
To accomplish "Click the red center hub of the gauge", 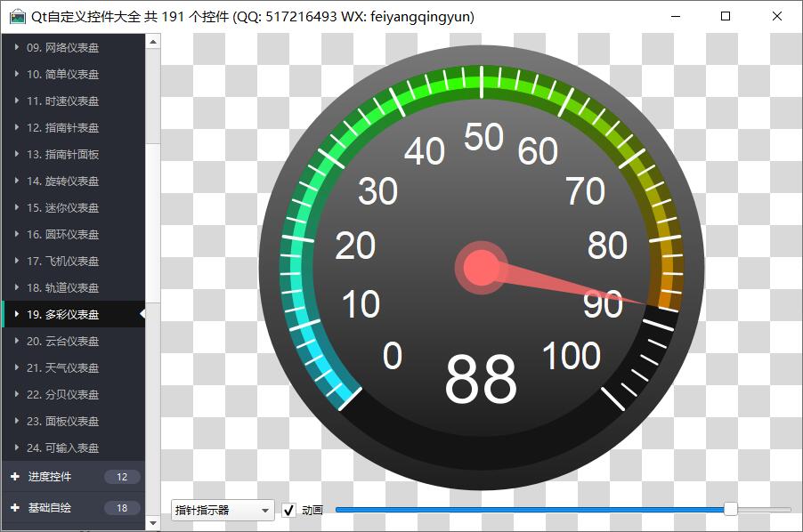I will click(x=481, y=267).
